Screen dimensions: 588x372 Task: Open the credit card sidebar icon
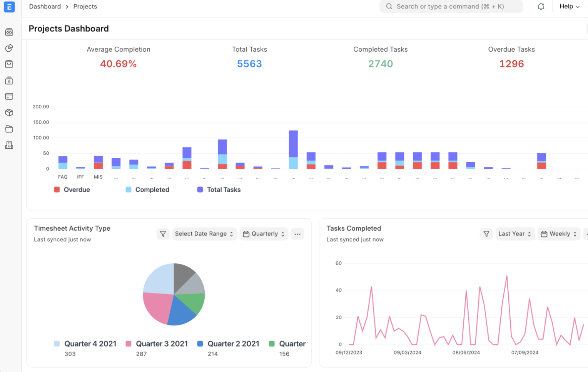tap(9, 97)
